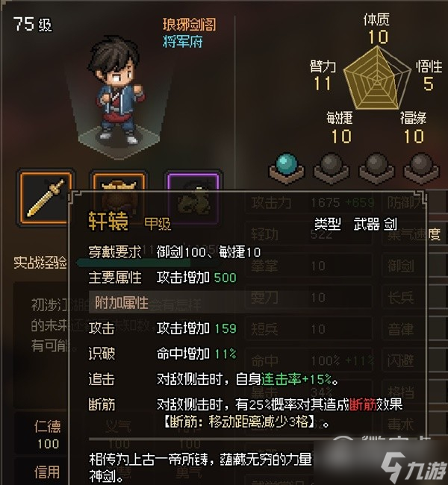Select the third gray orb socket
448x485 pixels.
coord(376,169)
